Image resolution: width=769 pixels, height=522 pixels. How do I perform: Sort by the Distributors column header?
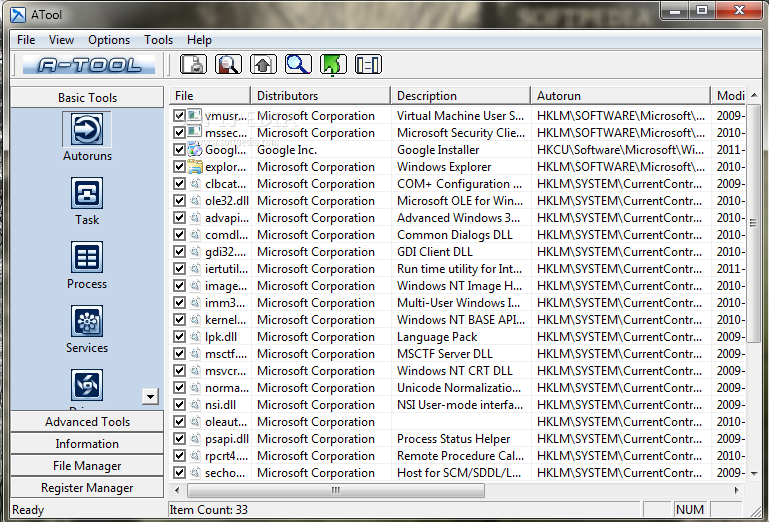click(x=321, y=96)
